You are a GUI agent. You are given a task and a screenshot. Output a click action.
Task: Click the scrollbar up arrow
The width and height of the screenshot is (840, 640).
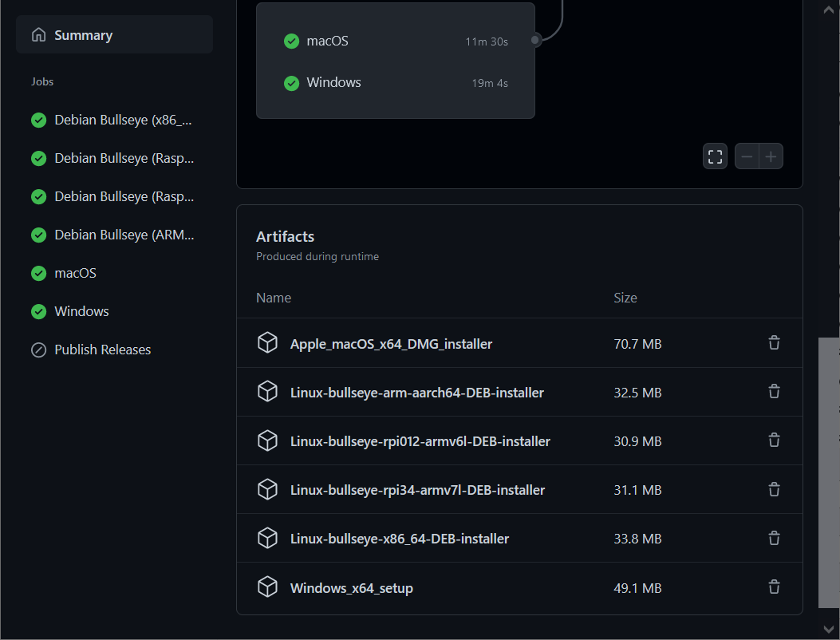click(x=829, y=10)
